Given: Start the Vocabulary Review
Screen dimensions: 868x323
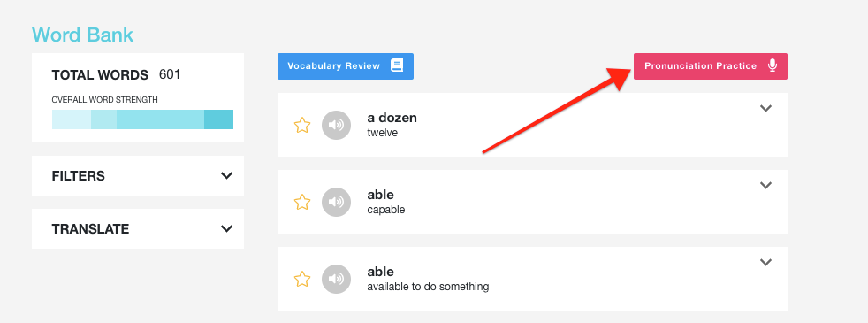Looking at the screenshot, I should point(346,66).
